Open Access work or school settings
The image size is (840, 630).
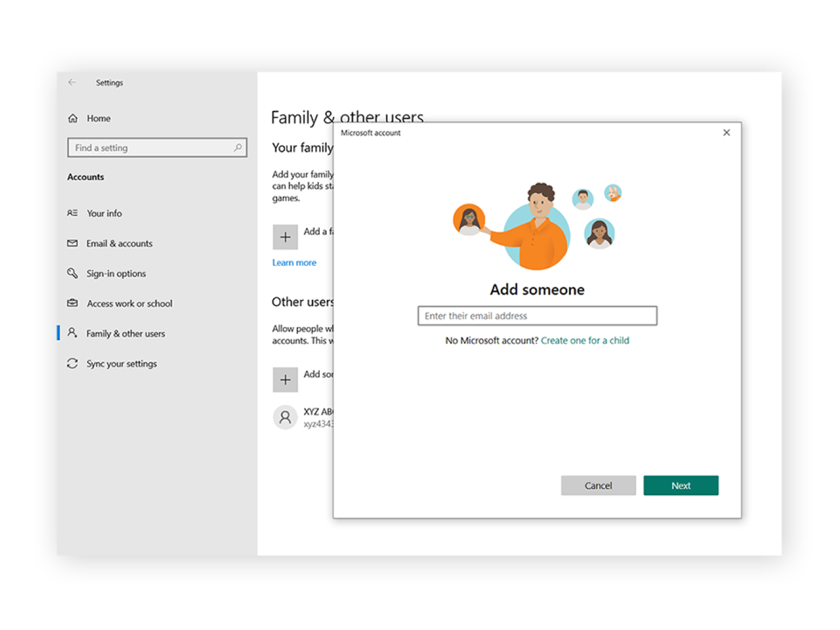129,304
